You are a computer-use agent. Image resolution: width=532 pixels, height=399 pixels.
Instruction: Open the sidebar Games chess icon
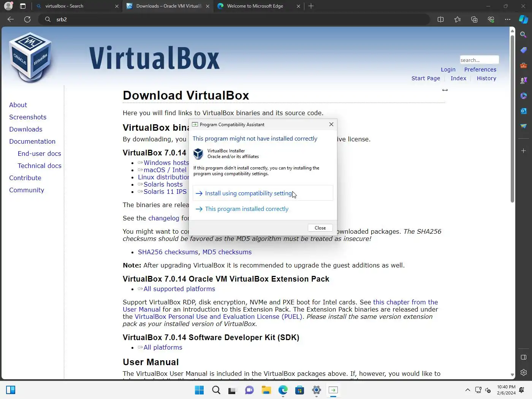(x=524, y=81)
